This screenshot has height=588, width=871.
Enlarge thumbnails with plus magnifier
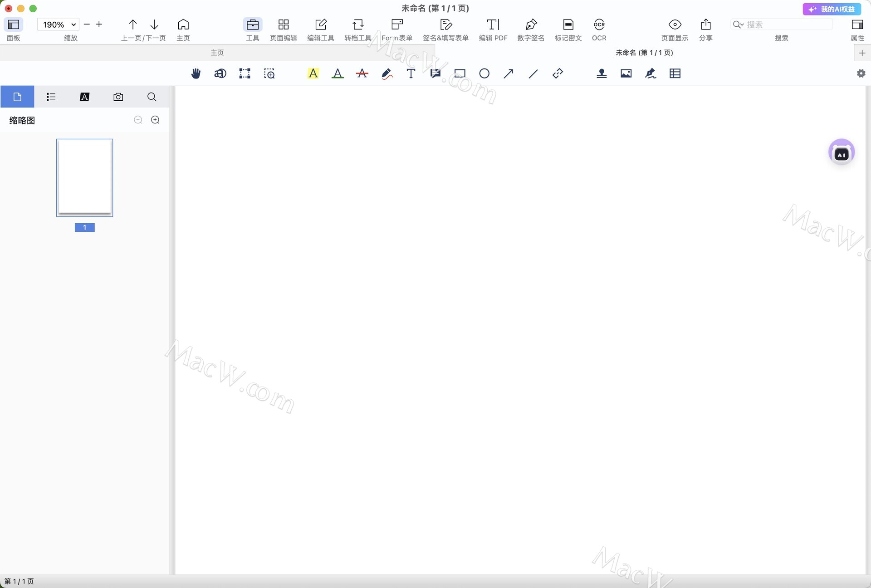155,120
